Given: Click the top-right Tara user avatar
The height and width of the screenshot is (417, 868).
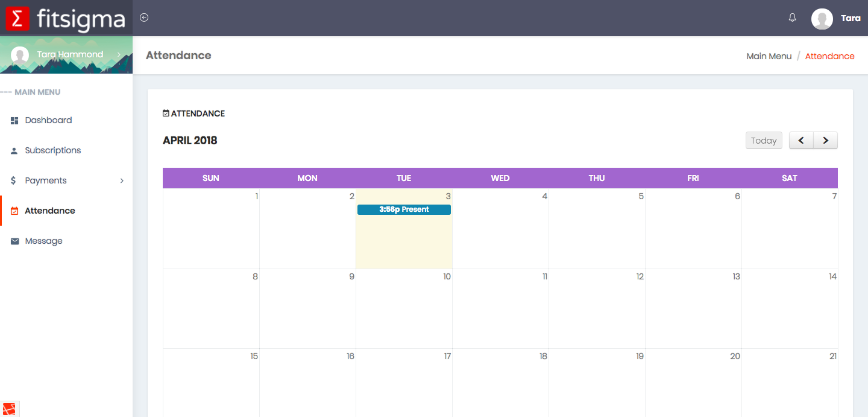Looking at the screenshot, I should pos(822,19).
